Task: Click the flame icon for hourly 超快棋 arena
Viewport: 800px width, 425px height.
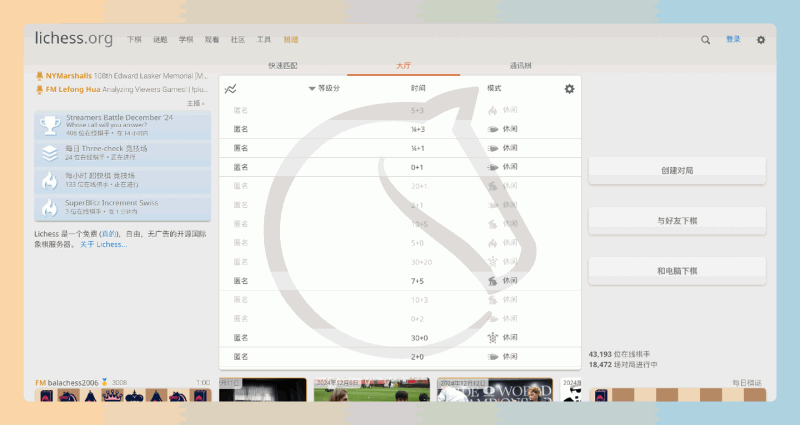Action: tap(49, 180)
